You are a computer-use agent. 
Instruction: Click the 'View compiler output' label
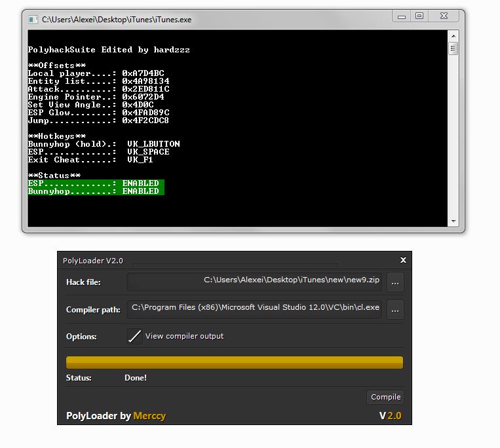pos(185,336)
